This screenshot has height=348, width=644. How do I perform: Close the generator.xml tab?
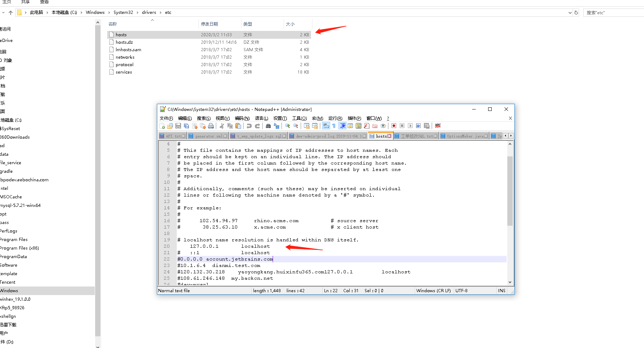coord(225,136)
